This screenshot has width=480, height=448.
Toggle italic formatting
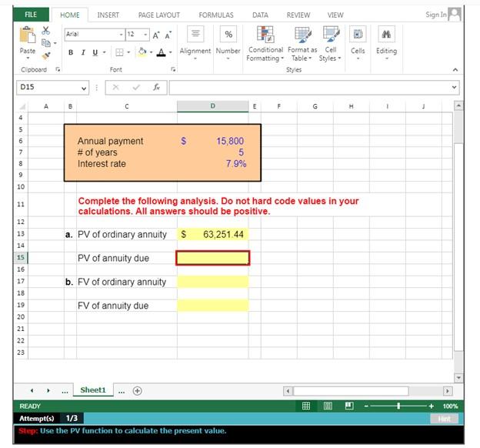click(x=83, y=52)
